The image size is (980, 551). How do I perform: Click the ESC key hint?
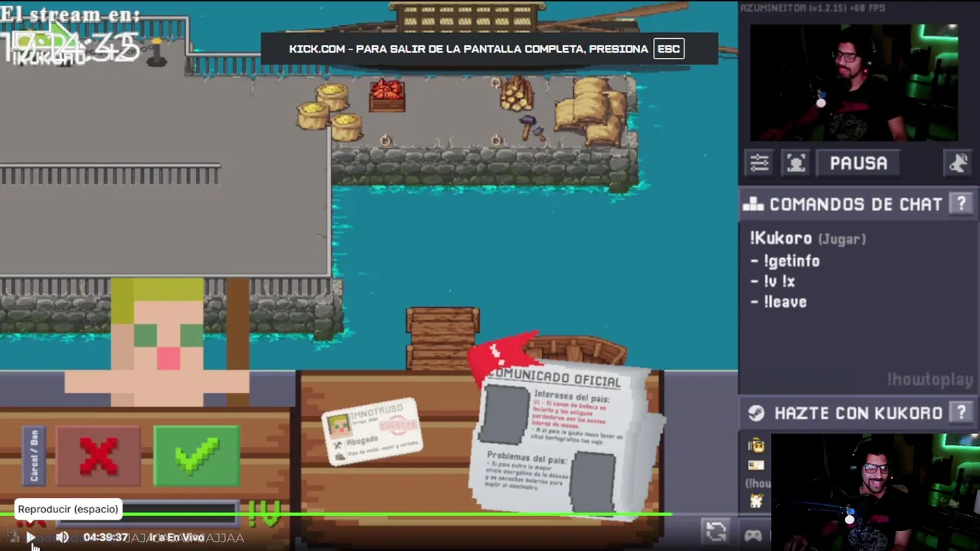click(x=668, y=49)
